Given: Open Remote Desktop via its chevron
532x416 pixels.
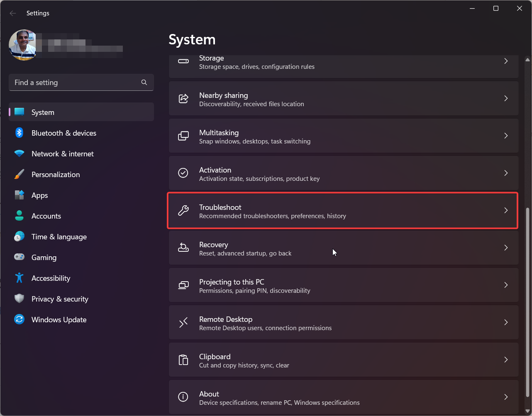Looking at the screenshot, I should point(506,322).
